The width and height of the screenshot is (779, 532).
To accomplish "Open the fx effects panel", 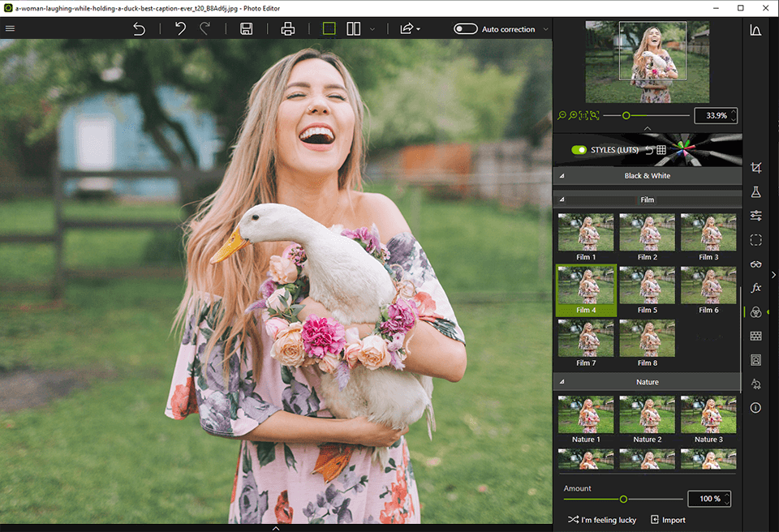I will [755, 288].
